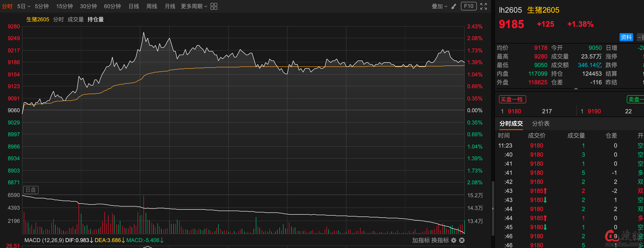Click the blue 资料 button
This screenshot has height=248, width=644.
tap(626, 37)
